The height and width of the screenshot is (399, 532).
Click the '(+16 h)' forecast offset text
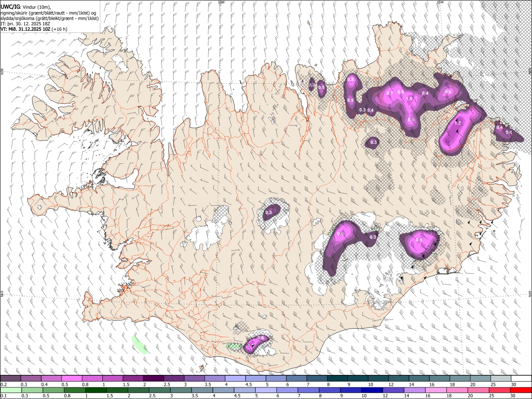pos(60,29)
